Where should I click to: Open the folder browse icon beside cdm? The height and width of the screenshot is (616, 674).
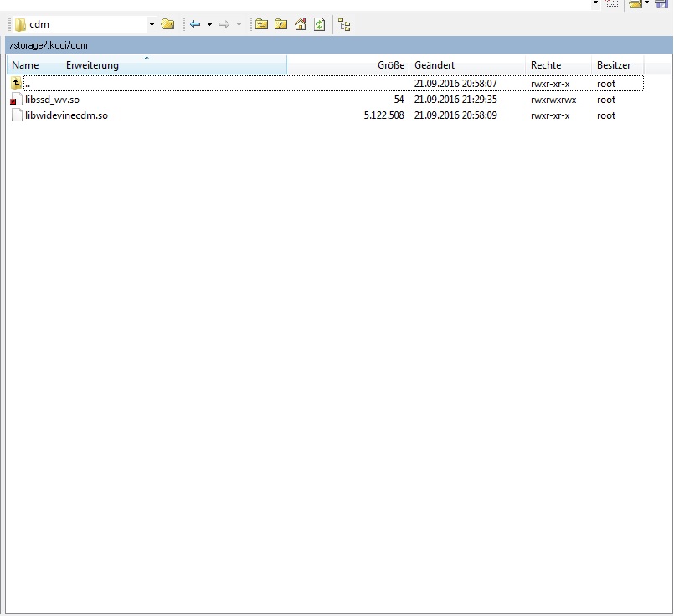pos(167,24)
